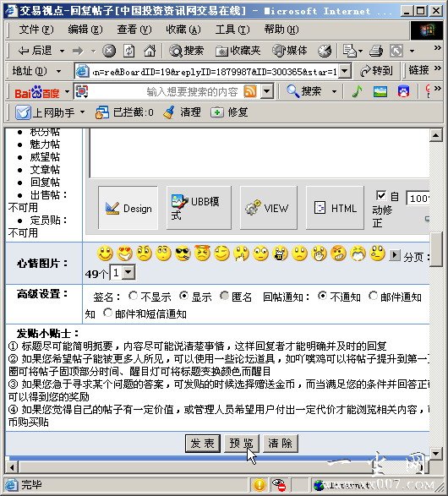Choose 邮件通知 reply notification option

(x=373, y=296)
